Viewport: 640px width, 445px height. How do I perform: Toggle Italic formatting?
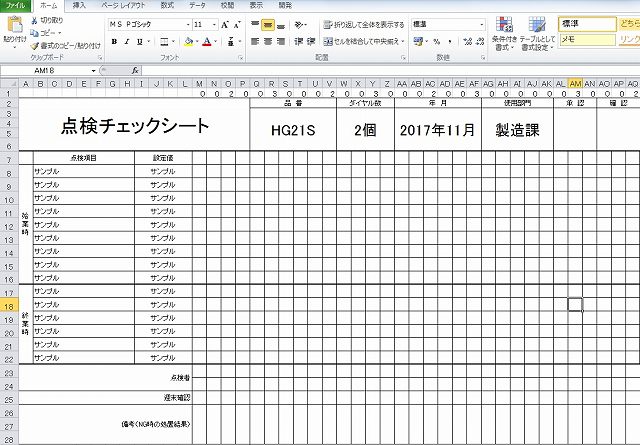point(127,42)
